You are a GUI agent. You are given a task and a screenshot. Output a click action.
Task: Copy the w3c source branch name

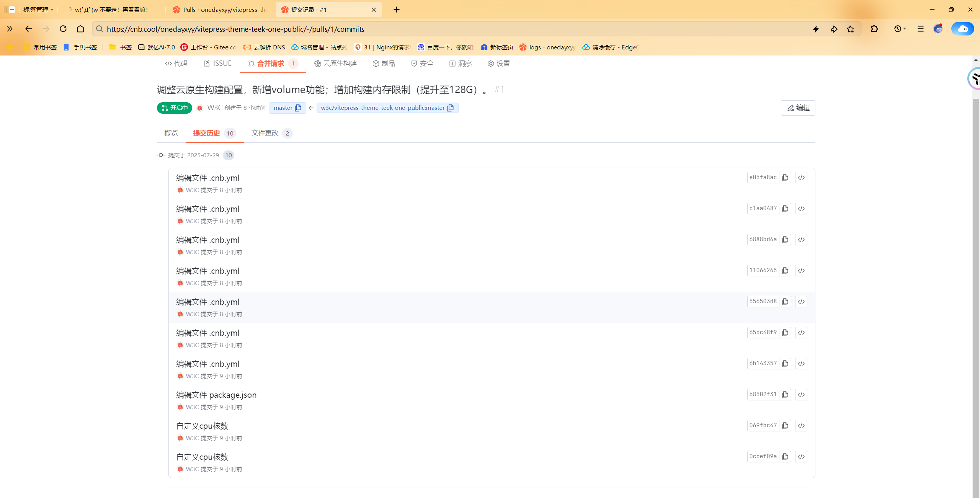tap(451, 108)
